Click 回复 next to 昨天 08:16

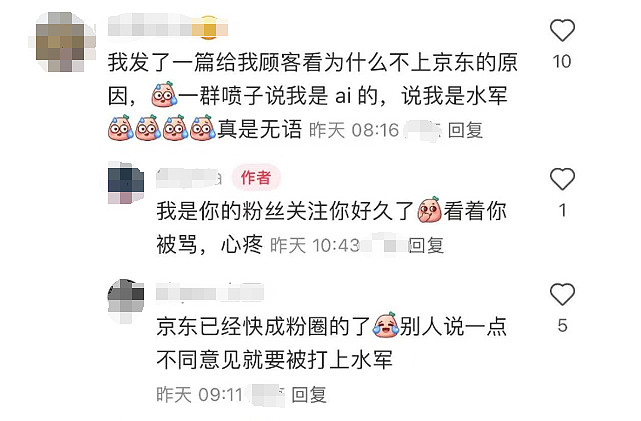(465, 130)
